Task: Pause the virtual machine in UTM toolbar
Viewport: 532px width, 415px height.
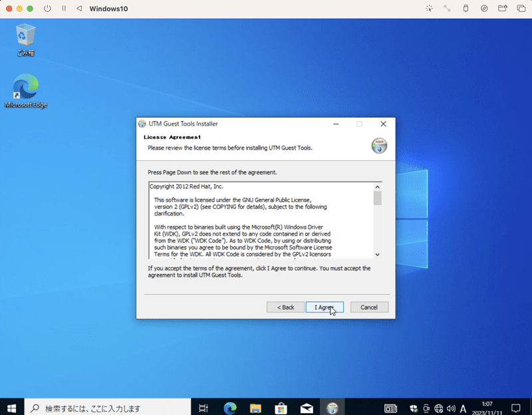Action: point(64,9)
